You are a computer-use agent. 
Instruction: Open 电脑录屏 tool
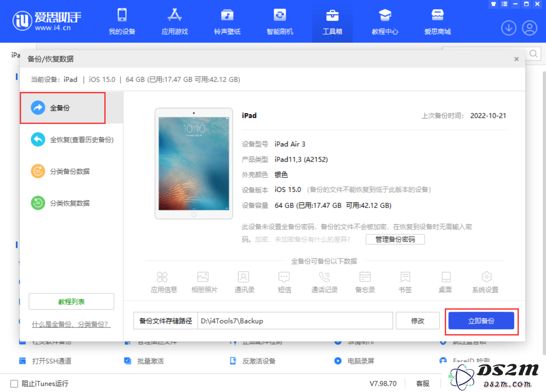[x=355, y=361]
